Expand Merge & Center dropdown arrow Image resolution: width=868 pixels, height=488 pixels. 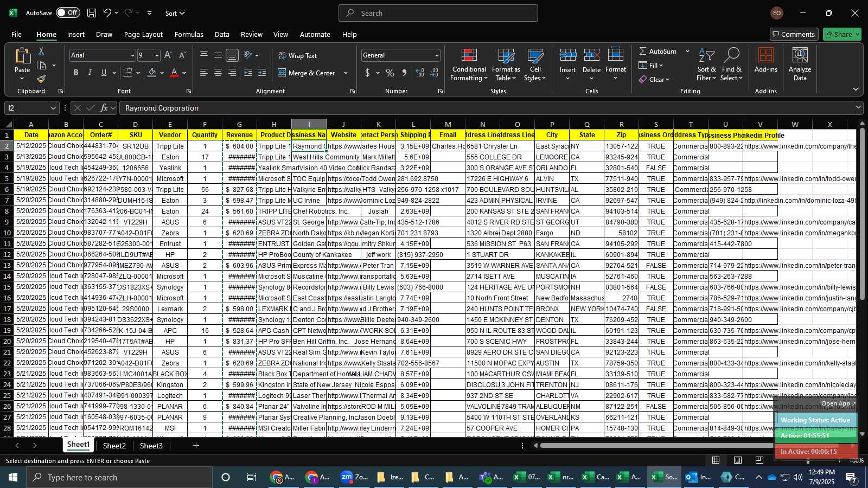(x=346, y=73)
